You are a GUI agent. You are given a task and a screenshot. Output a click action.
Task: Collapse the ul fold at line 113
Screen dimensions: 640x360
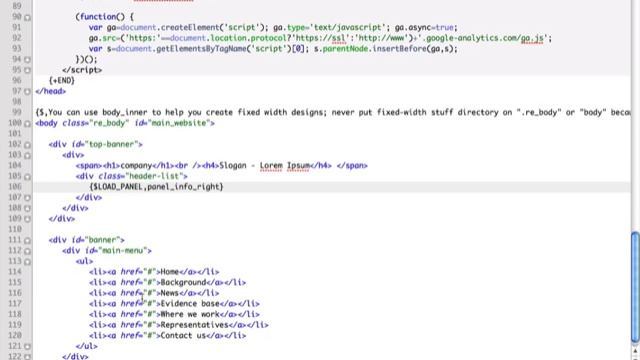point(27,261)
